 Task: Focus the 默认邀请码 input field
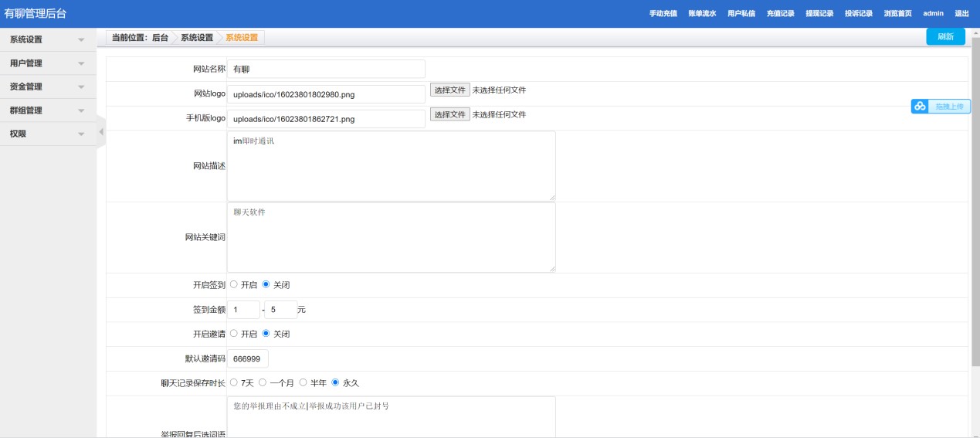[x=248, y=358]
